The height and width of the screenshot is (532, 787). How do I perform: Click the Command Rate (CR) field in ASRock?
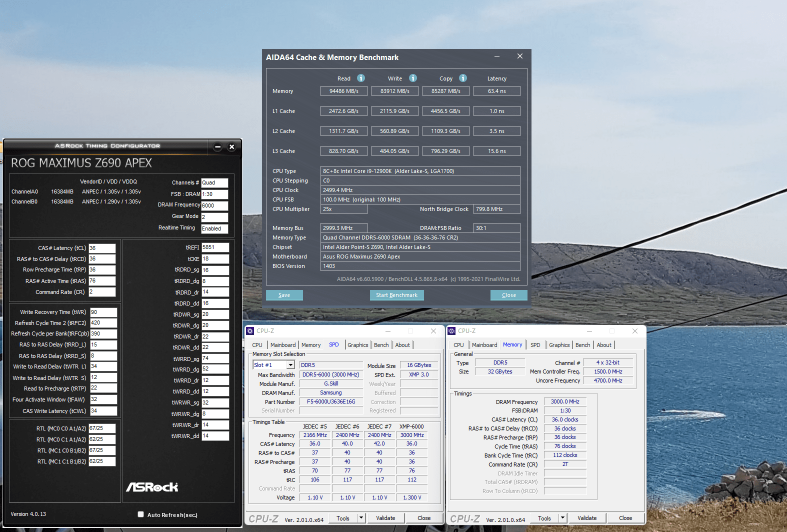[102, 292]
